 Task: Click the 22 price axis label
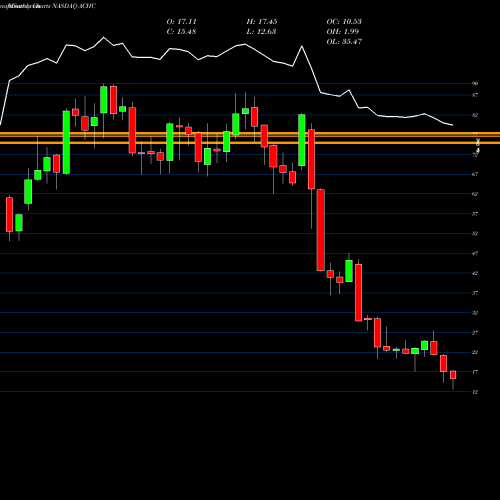pyautogui.click(x=475, y=353)
